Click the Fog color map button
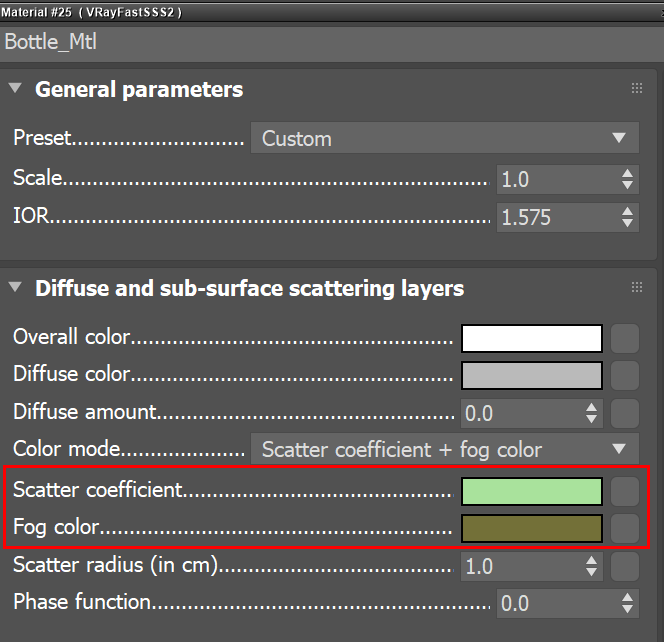The image size is (664, 642). coord(625,527)
